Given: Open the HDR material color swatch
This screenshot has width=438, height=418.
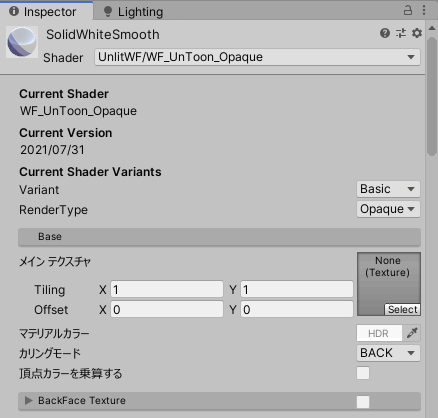Looking at the screenshot, I should click(x=379, y=333).
